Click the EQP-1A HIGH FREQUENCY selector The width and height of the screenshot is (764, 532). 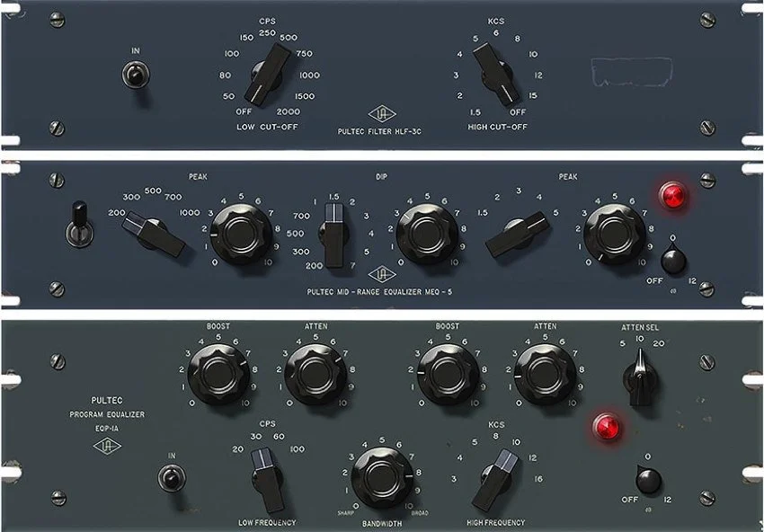495,480
